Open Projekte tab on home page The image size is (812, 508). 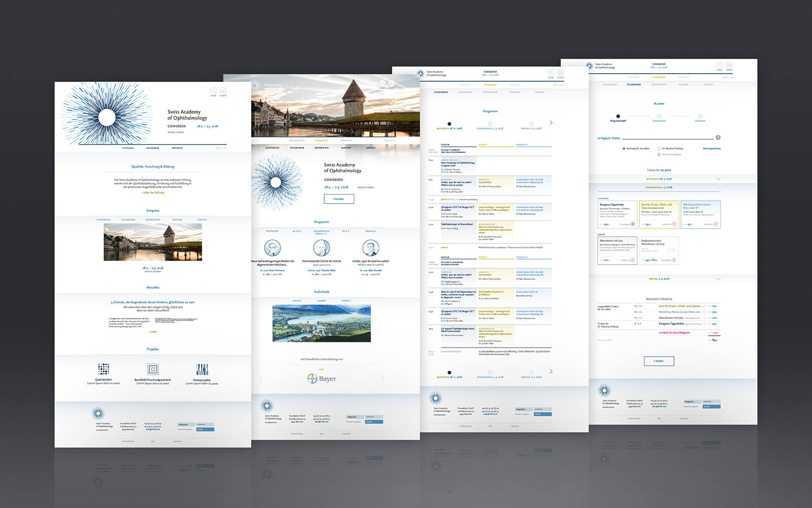tap(177, 148)
